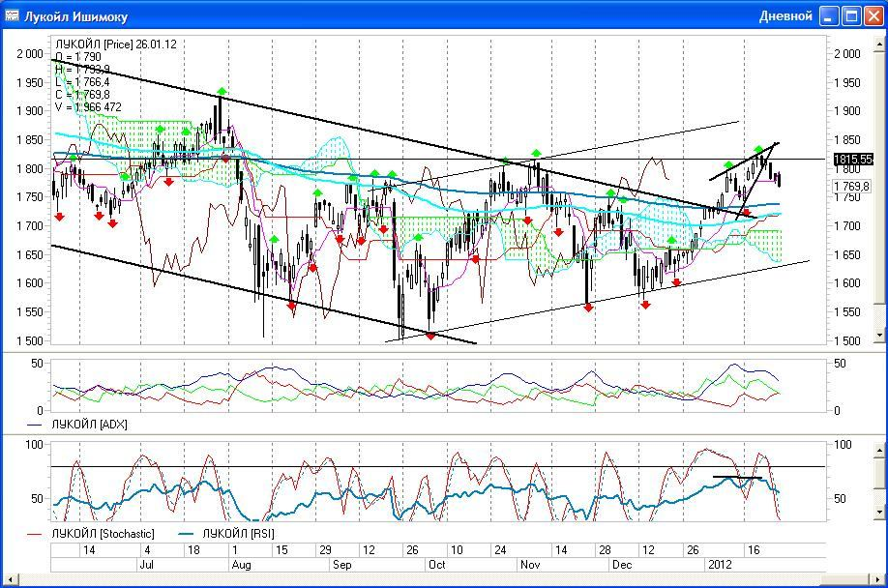Click the red Stochastic legend line sample
The height and width of the screenshot is (588, 888).
[x=35, y=534]
